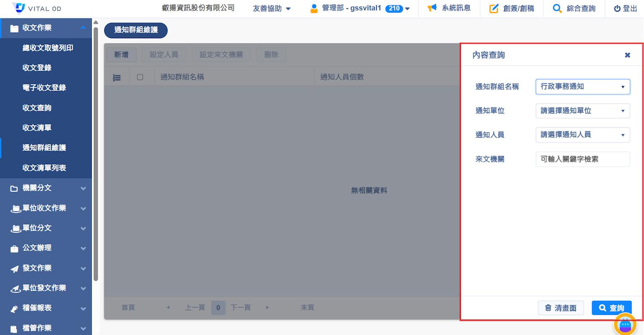Viewport: 644px width, 335px height.
Task: Open the 通知群組名稱 dropdown
Action: click(x=582, y=87)
